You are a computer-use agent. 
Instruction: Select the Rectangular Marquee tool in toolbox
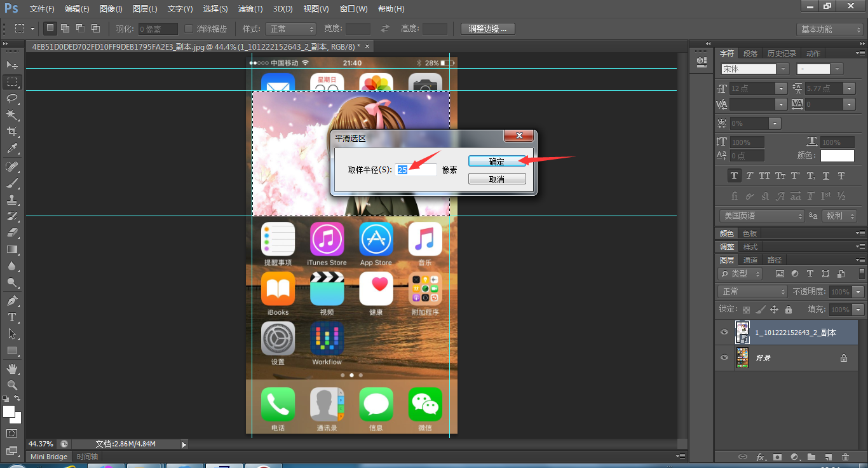tap(11, 81)
